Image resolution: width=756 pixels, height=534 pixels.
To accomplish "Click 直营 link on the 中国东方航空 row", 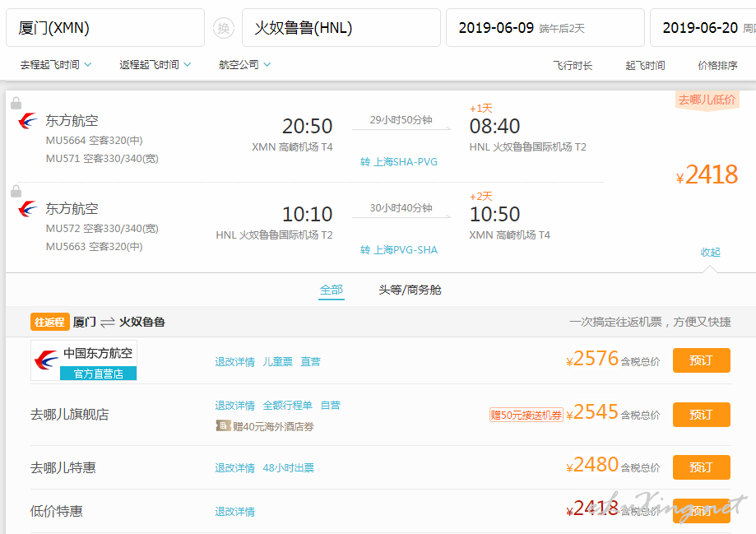I will (310, 362).
